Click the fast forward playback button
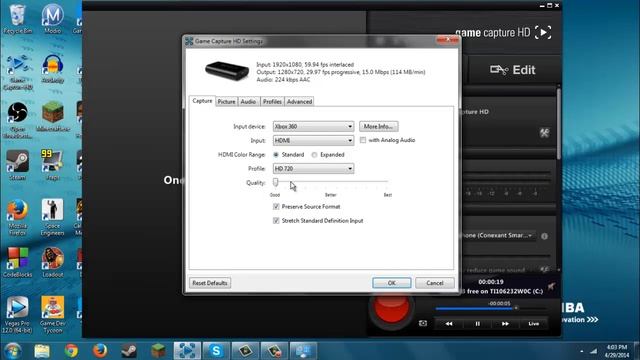Image resolution: width=640 pixels, height=360 pixels. [505, 324]
